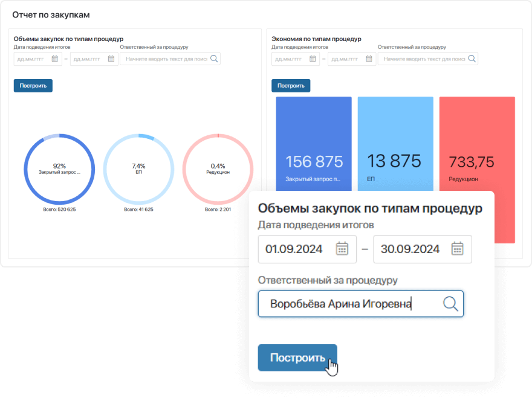Select the 7,4% ЕП donut chart

[x=138, y=169]
